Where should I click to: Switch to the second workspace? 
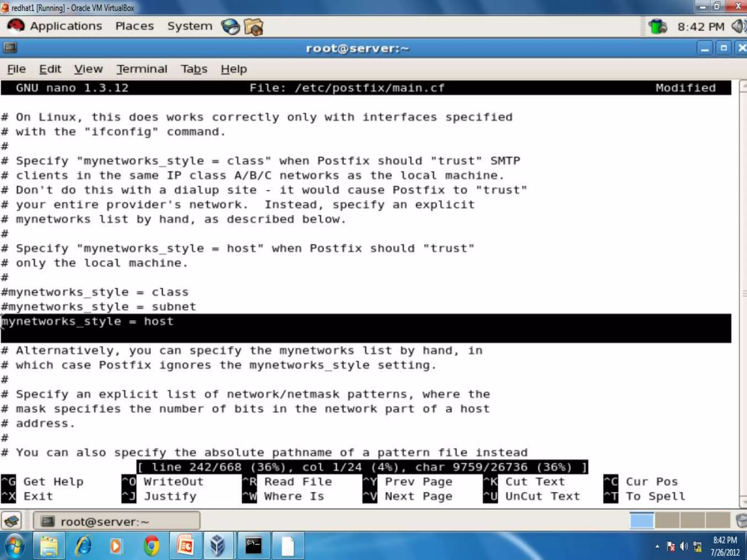tap(667, 520)
